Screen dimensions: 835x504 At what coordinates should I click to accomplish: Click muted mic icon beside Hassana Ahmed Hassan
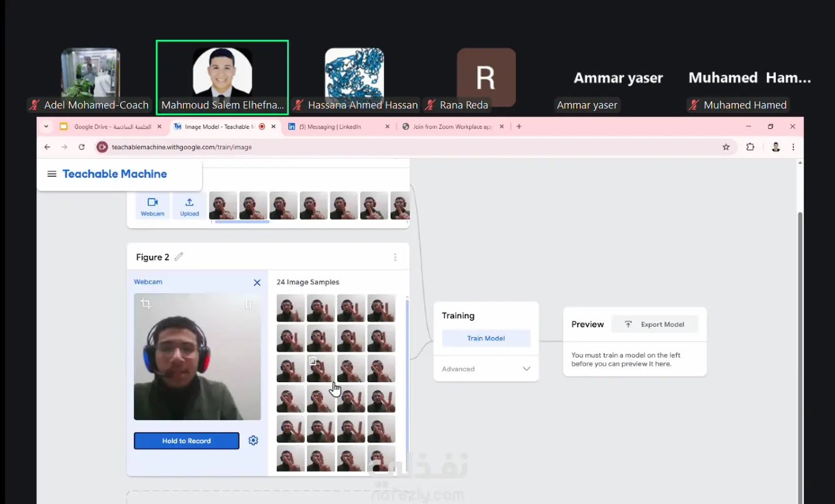click(x=298, y=105)
